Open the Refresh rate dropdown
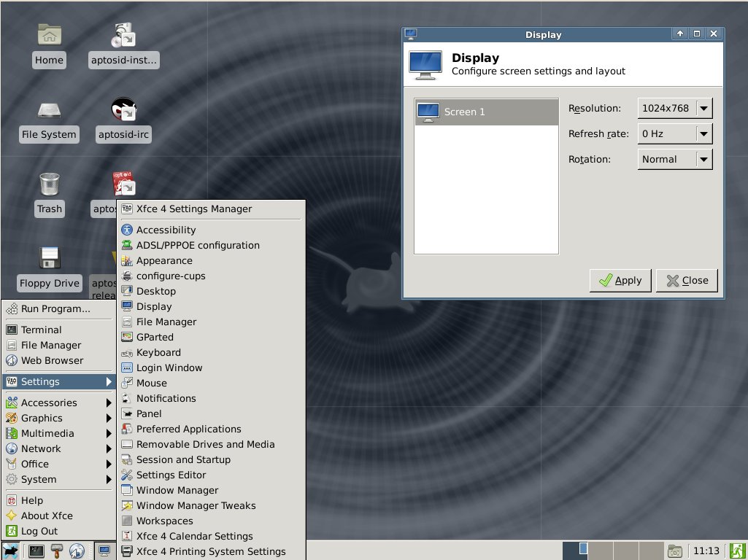Viewport: 748px width, 560px height. click(675, 134)
